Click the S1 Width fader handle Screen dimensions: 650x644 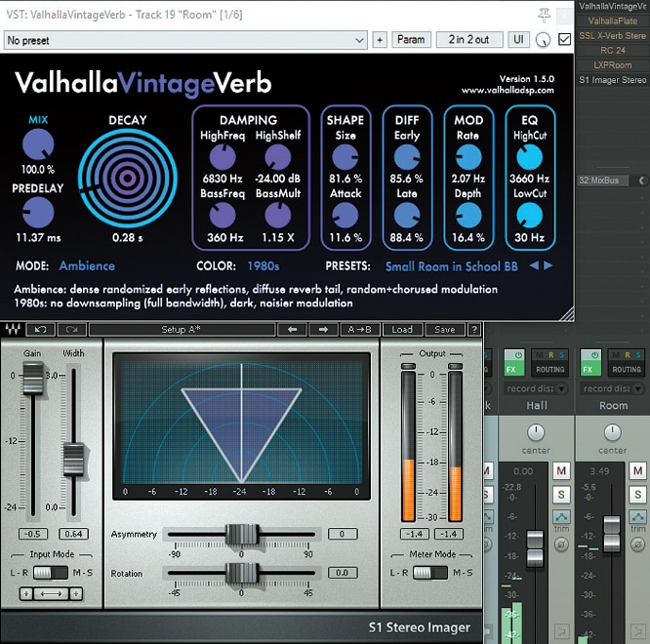tap(73, 459)
